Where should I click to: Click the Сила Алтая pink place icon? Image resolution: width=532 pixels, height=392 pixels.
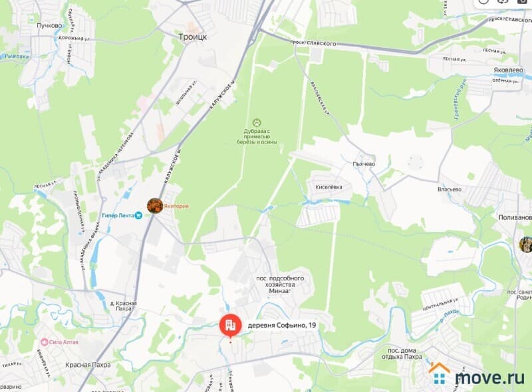click(x=44, y=342)
